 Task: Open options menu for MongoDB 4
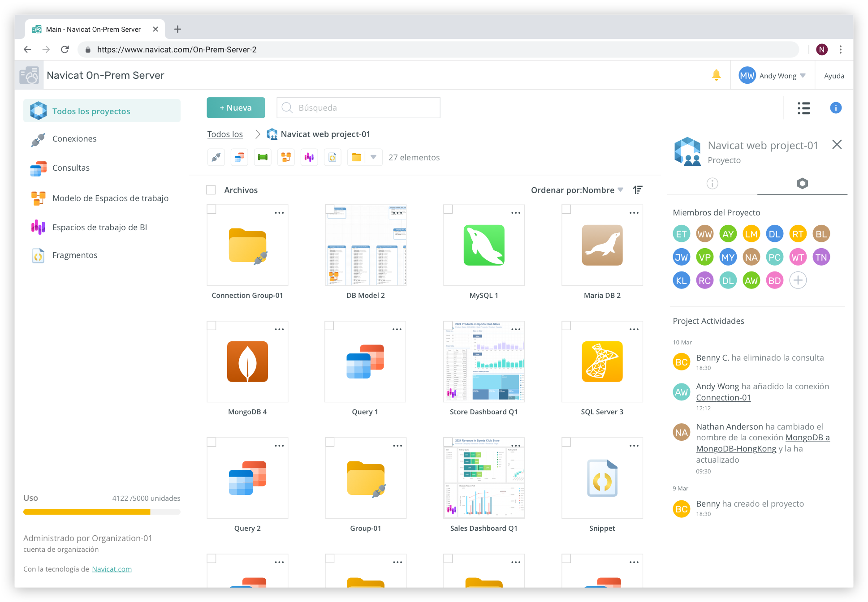279,329
